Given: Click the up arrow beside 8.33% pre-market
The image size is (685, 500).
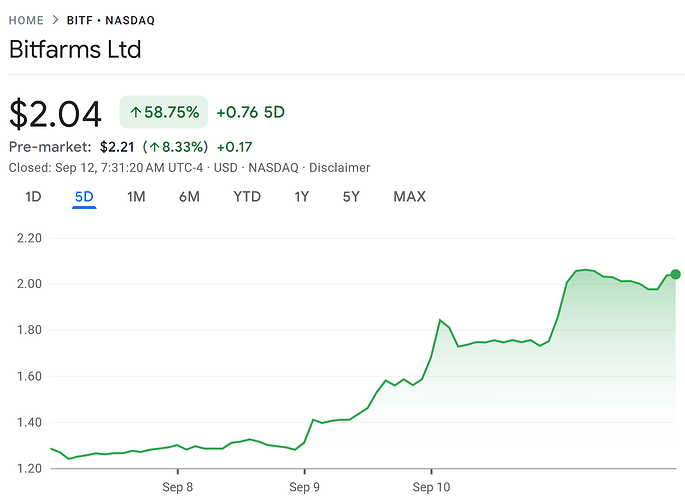Looking at the screenshot, I should pyautogui.click(x=155, y=147).
